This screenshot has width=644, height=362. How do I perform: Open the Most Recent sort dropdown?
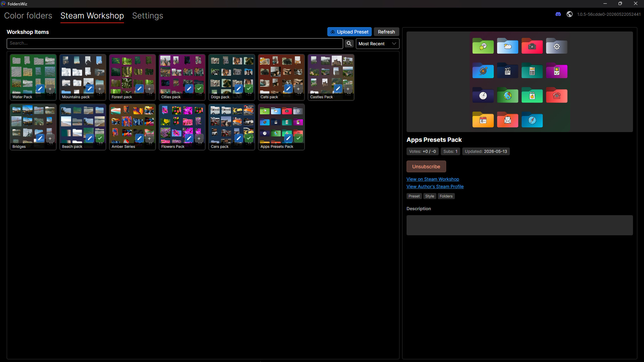click(x=377, y=44)
